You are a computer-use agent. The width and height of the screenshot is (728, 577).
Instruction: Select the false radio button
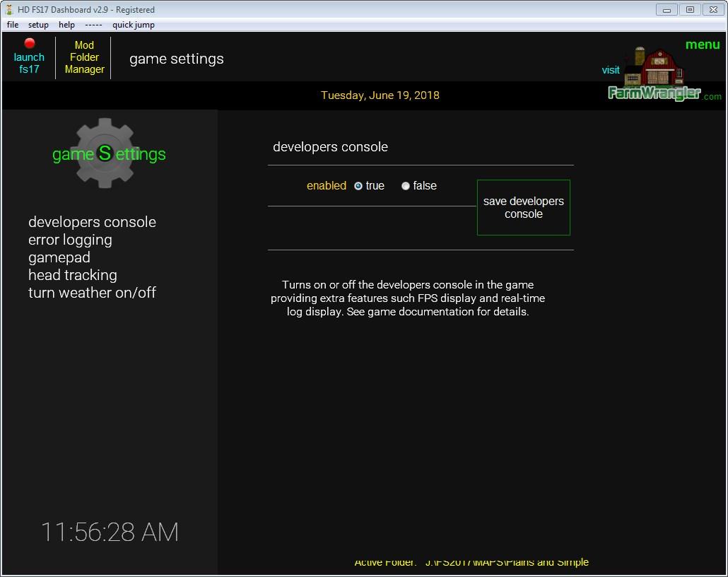406,186
